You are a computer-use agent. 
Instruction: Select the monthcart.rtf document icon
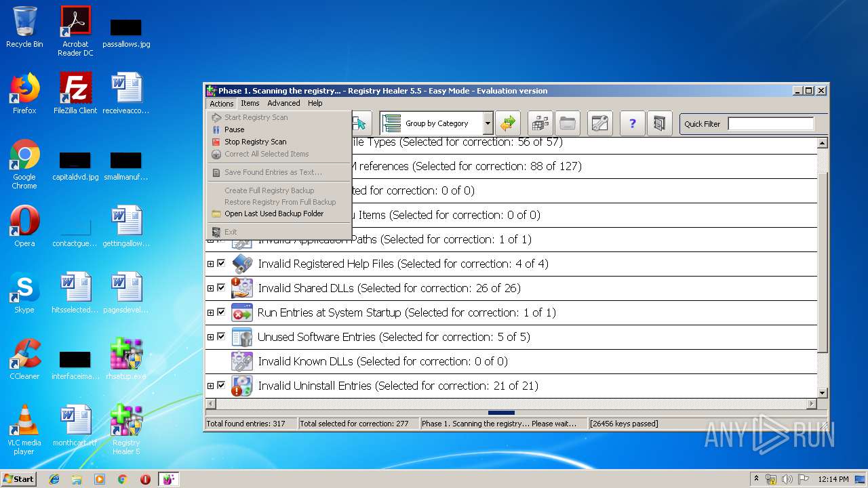[x=75, y=425]
